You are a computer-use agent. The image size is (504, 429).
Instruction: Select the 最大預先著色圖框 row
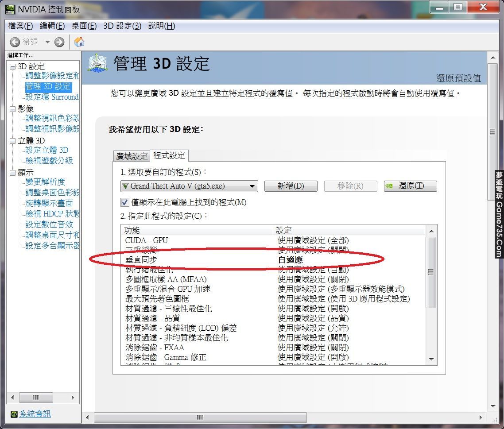point(273,299)
